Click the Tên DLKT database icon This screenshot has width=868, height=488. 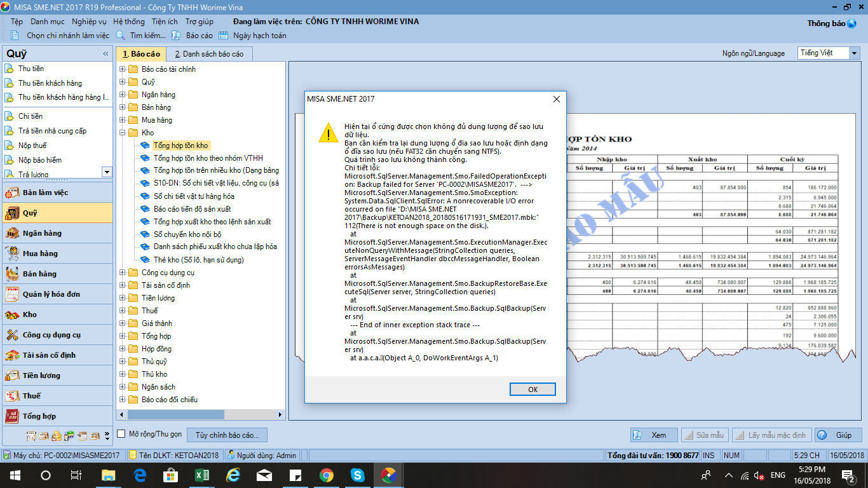tap(133, 456)
